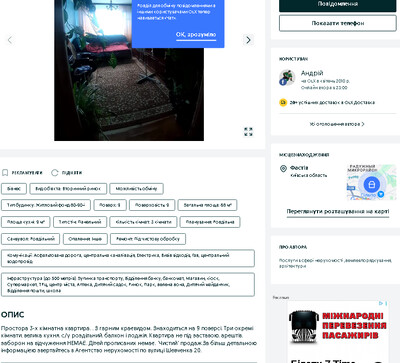Viewport: 400px width, 363px height.
Task: Click the circular arrow icon beside Підняти
Action: pos(55,172)
